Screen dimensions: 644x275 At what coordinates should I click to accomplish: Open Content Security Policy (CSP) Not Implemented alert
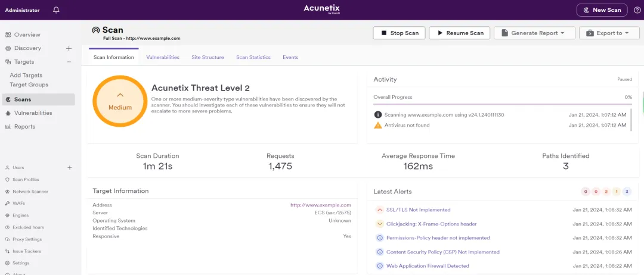443,252
